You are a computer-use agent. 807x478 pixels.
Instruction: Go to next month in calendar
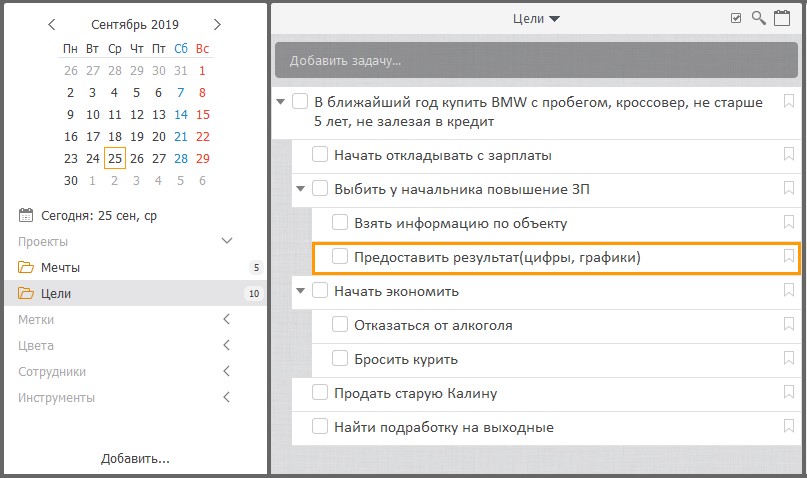coord(217,24)
